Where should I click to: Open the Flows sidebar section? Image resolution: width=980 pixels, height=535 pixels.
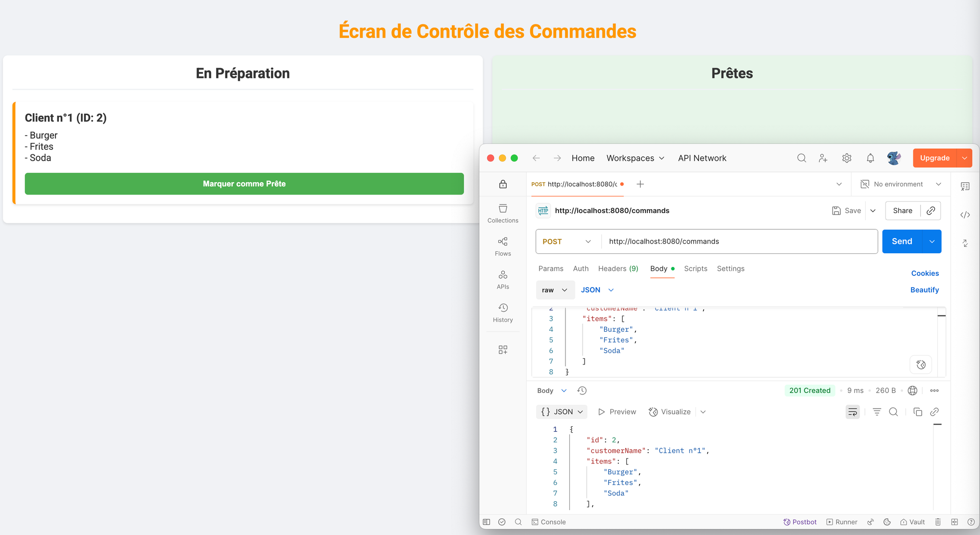tap(503, 246)
